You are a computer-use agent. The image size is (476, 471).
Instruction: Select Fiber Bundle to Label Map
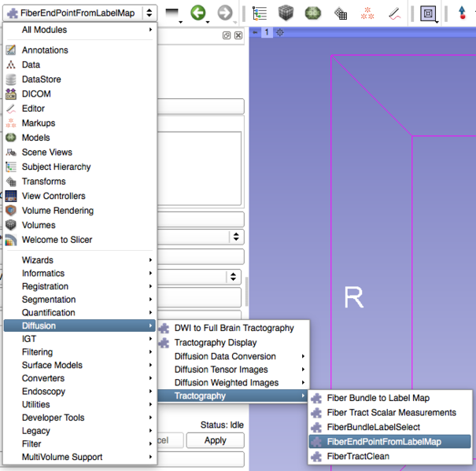coord(378,398)
